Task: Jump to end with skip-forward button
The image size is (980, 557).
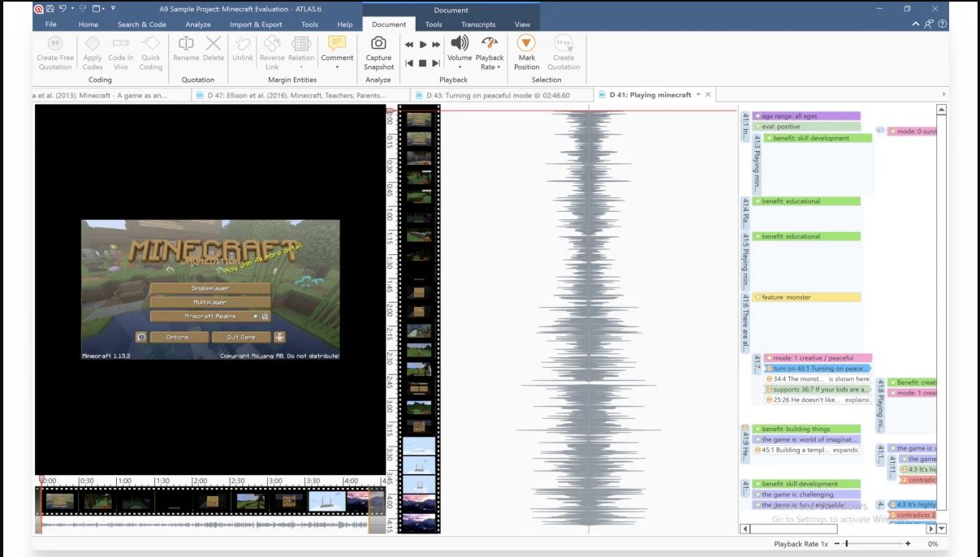Action: [436, 63]
